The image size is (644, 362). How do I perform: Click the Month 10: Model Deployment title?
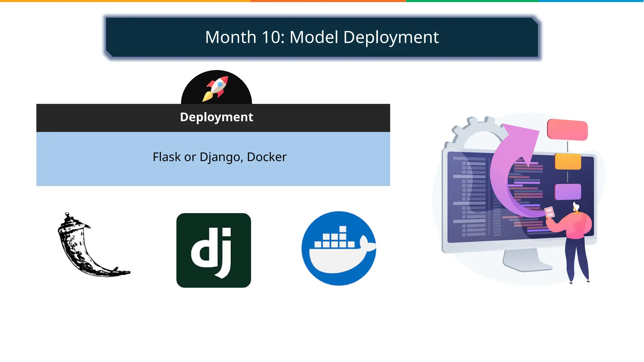[x=322, y=37]
